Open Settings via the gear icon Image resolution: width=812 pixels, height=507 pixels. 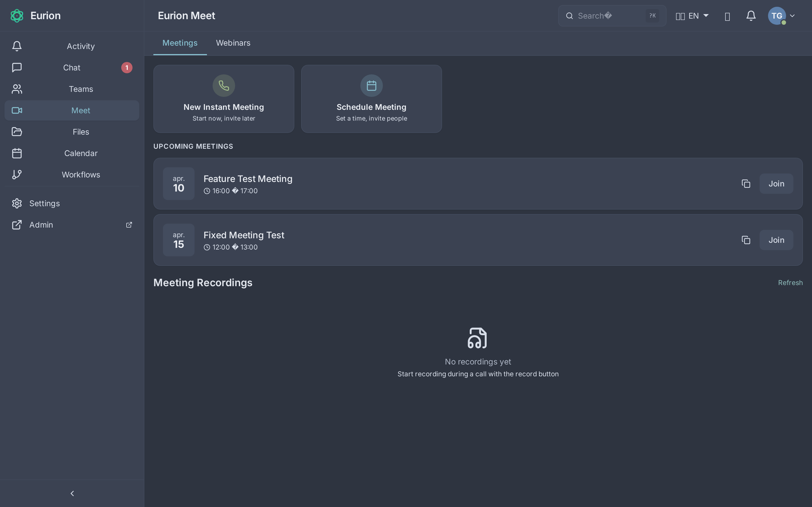tap(17, 203)
